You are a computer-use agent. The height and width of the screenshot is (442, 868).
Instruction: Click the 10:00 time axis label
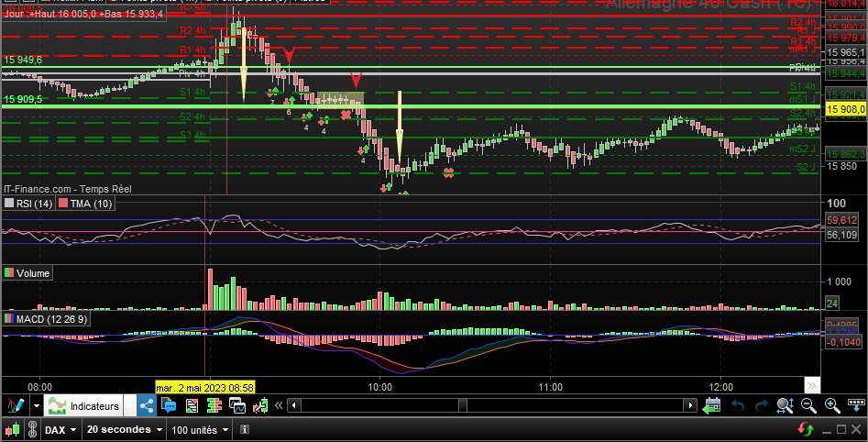click(x=379, y=387)
